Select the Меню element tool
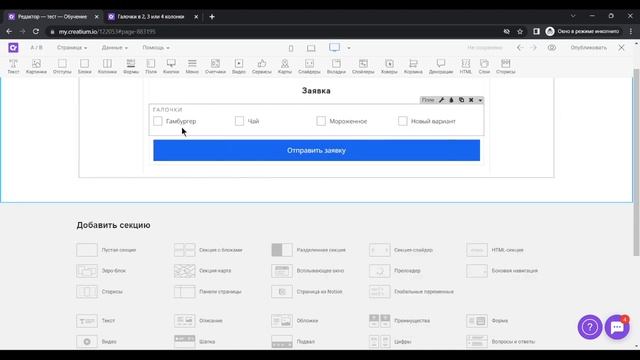640x360 pixels. [x=192, y=67]
